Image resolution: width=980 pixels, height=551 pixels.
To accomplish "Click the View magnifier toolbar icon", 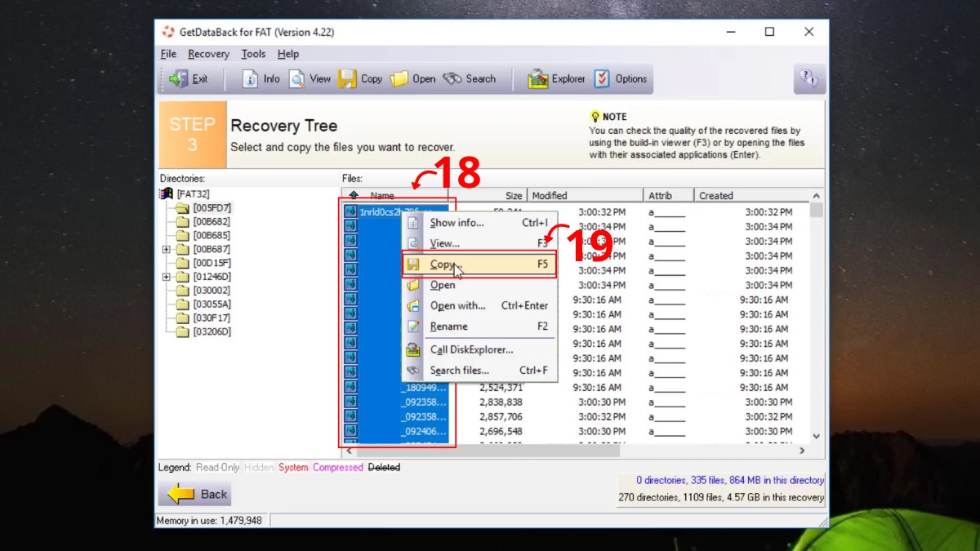I will tap(298, 79).
